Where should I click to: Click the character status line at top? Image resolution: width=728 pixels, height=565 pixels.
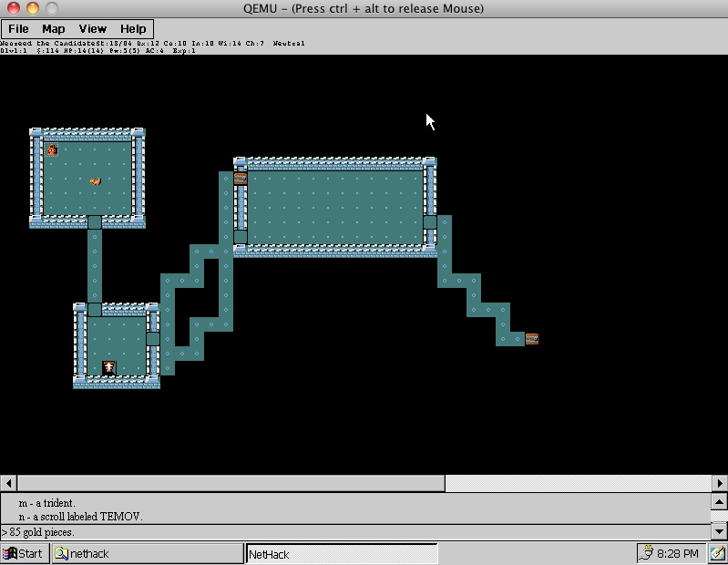click(x=152, y=46)
